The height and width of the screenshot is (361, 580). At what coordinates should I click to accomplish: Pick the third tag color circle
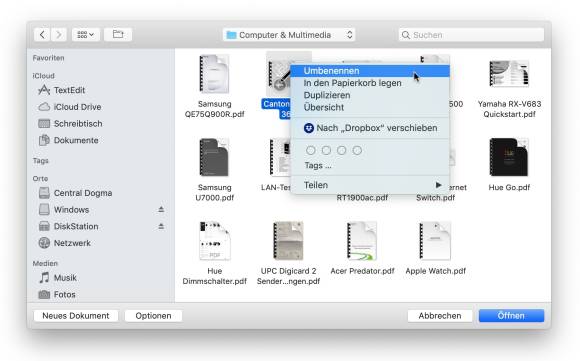tap(342, 150)
